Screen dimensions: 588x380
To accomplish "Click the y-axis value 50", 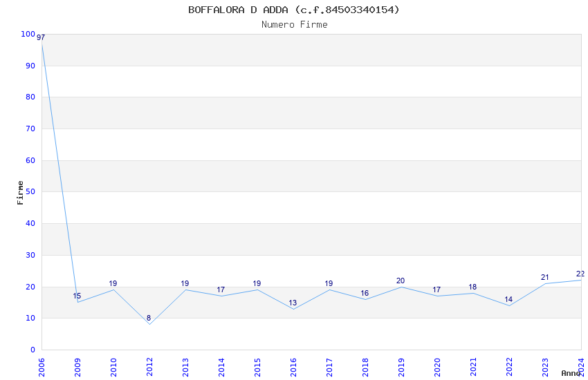I will tap(30, 191).
